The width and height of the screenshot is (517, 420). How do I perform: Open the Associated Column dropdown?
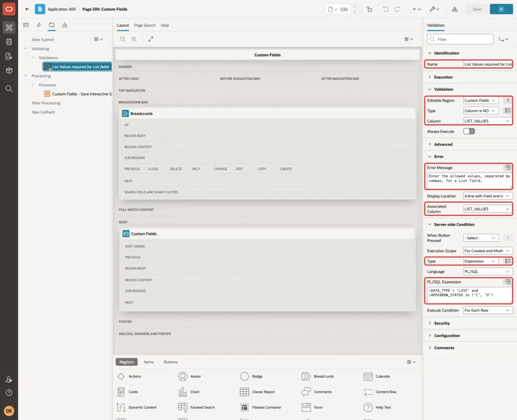[488, 209]
